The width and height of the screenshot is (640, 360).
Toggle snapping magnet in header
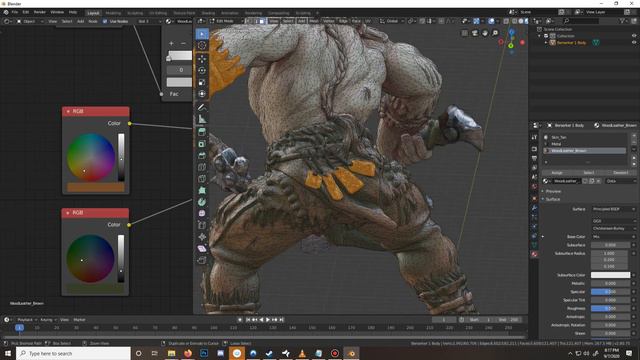point(422,21)
